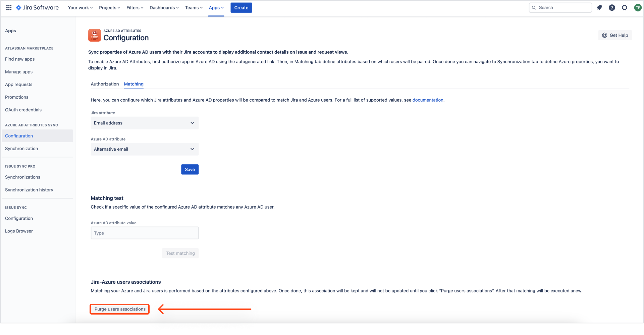Open Find new apps in sidebar
Screen dimensions: 644x335
[x=20, y=59]
